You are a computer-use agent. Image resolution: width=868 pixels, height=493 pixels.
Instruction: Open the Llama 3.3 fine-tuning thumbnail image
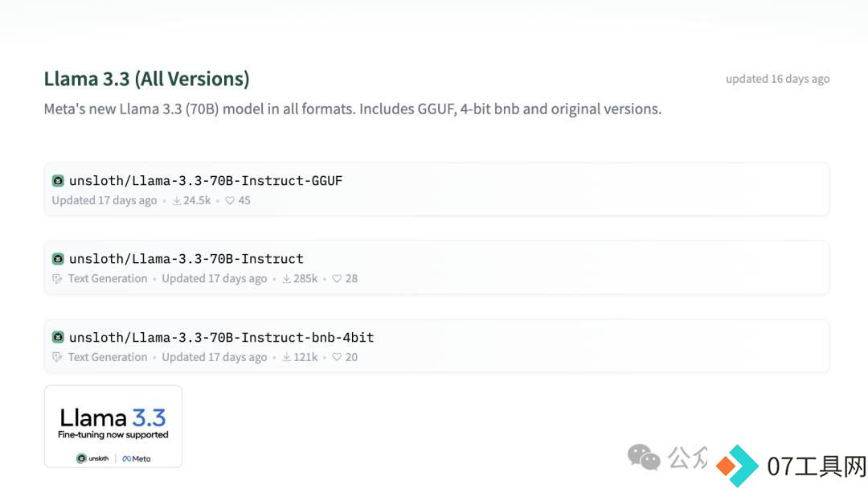[113, 426]
